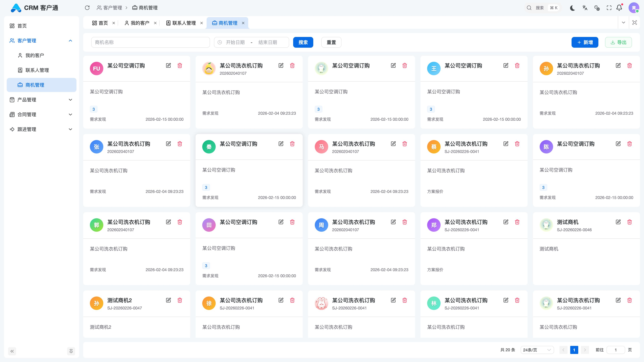Enter fullscreen using the expand icon
644x362 pixels.
[x=609, y=8]
